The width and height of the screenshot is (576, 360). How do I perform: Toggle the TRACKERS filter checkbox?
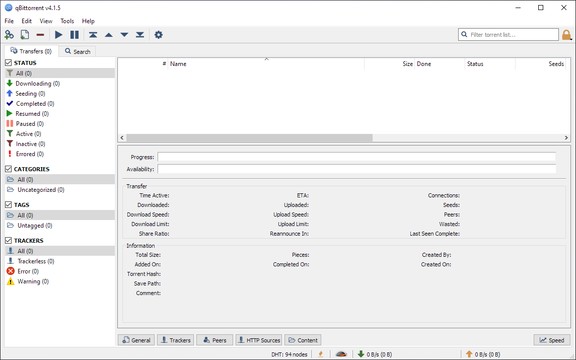click(8, 240)
